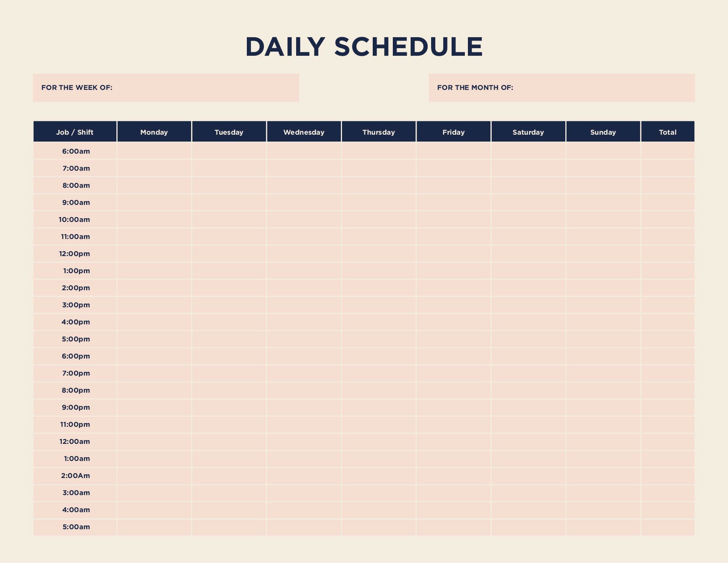
Task: Expand the 3:00am row entry
Action: 75,492
